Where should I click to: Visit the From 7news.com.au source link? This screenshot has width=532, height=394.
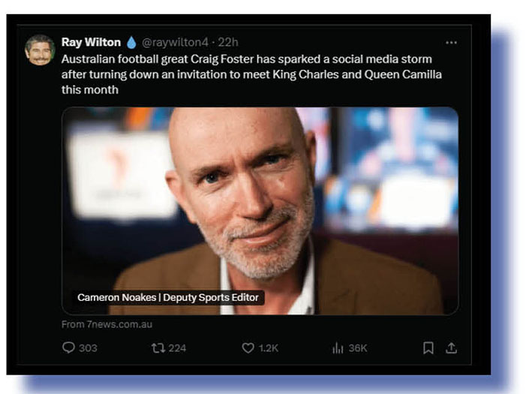click(x=107, y=324)
